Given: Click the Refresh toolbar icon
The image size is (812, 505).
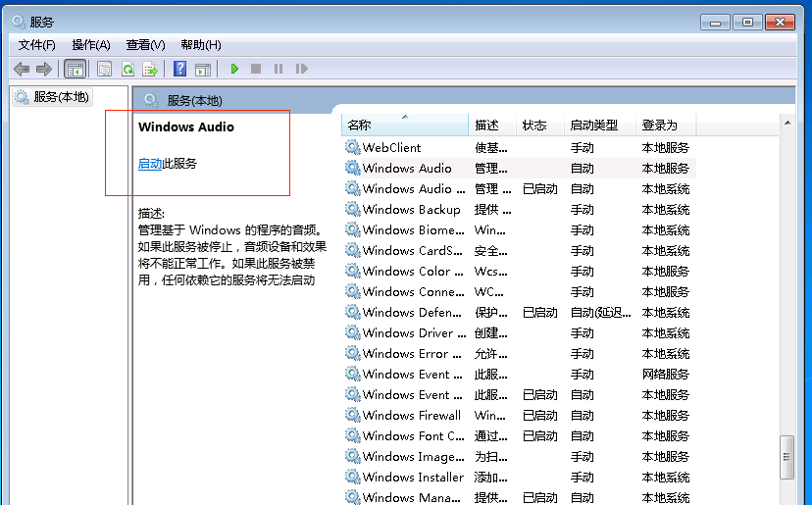Looking at the screenshot, I should coord(127,69).
